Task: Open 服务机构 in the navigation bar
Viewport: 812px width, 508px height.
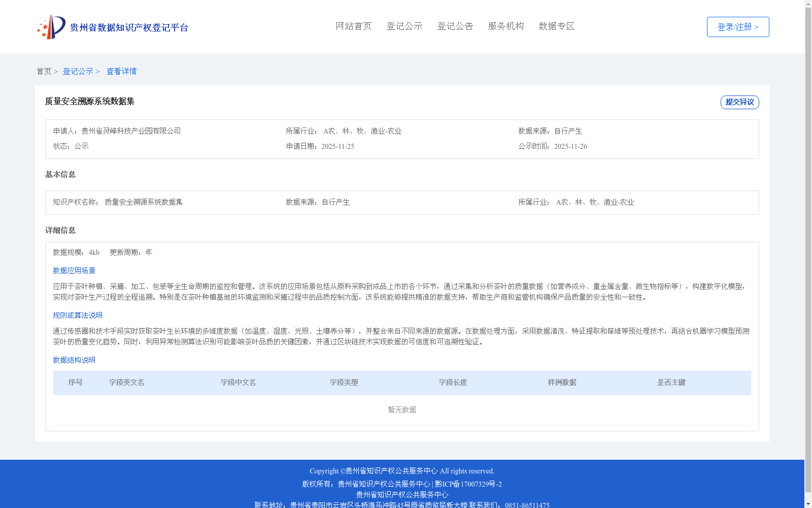Action: 505,26
